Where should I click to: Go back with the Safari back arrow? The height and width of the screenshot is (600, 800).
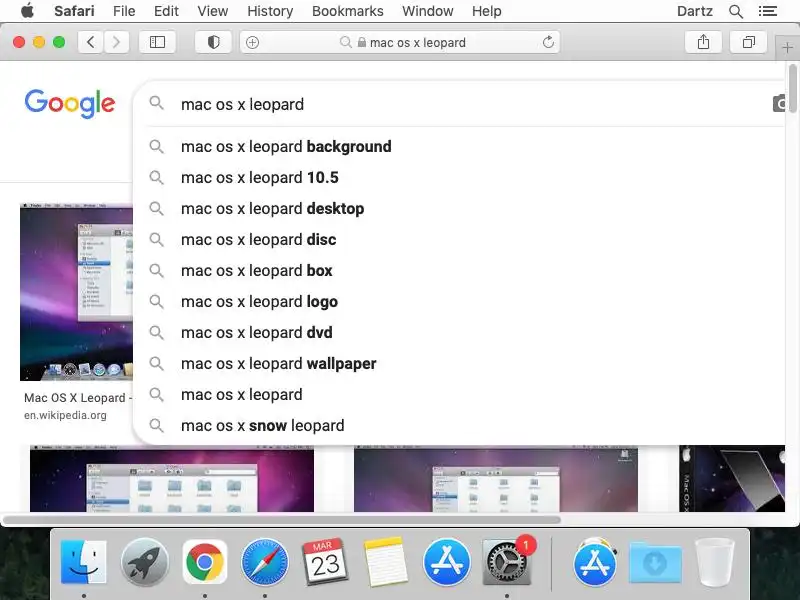click(x=91, y=42)
